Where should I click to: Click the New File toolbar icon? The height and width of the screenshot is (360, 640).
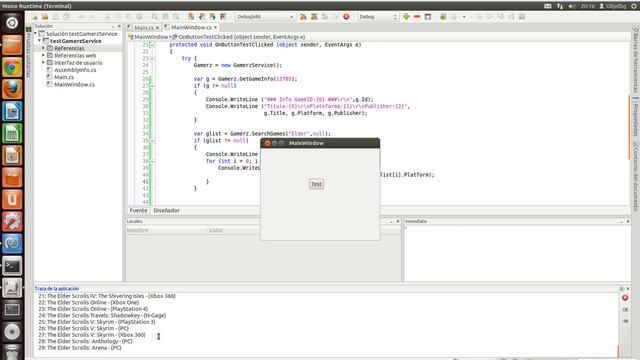tap(35, 17)
